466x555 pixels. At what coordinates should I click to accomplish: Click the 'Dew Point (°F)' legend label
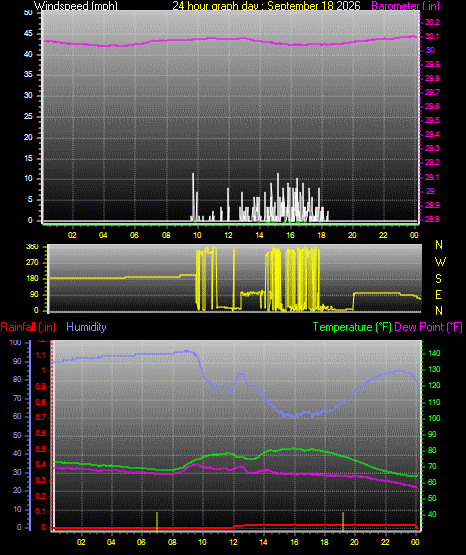(x=428, y=327)
